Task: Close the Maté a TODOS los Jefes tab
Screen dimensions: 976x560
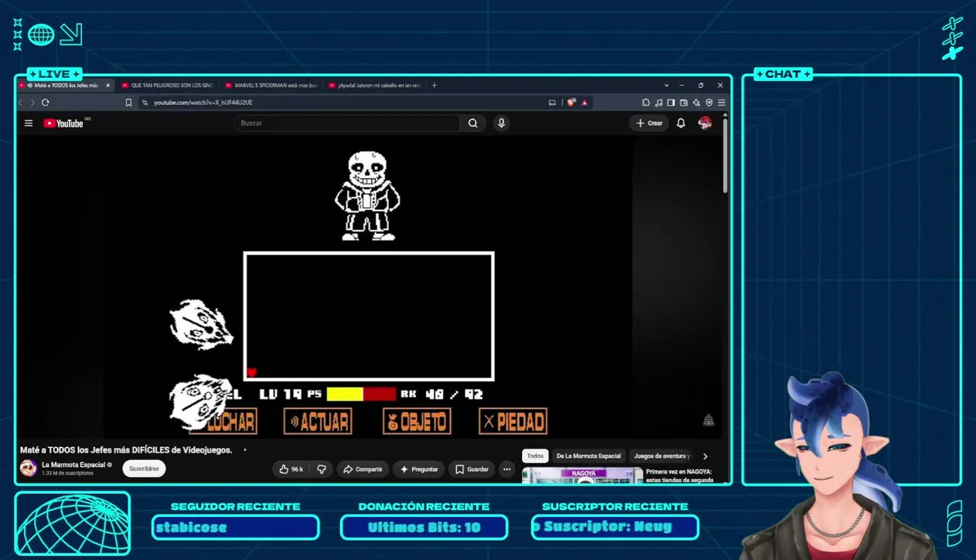Action: pos(107,86)
